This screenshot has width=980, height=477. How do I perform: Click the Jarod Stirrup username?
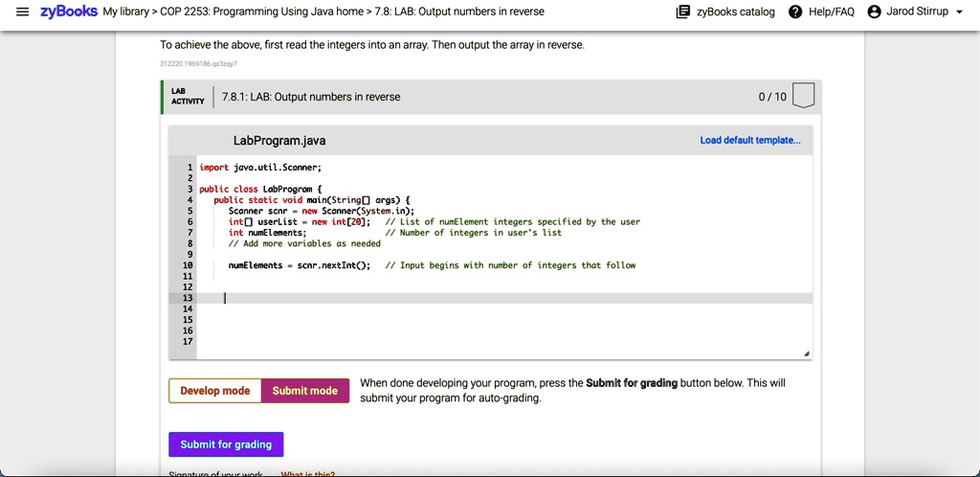(x=917, y=11)
